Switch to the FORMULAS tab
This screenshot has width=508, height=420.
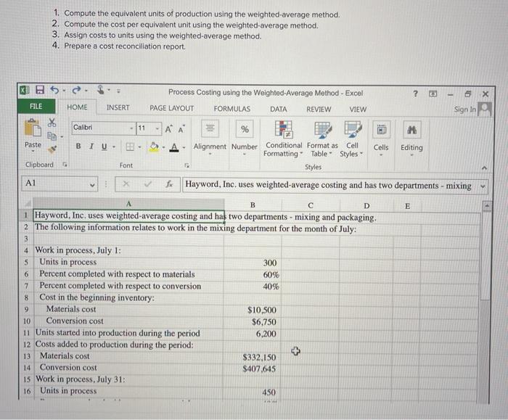[232, 109]
